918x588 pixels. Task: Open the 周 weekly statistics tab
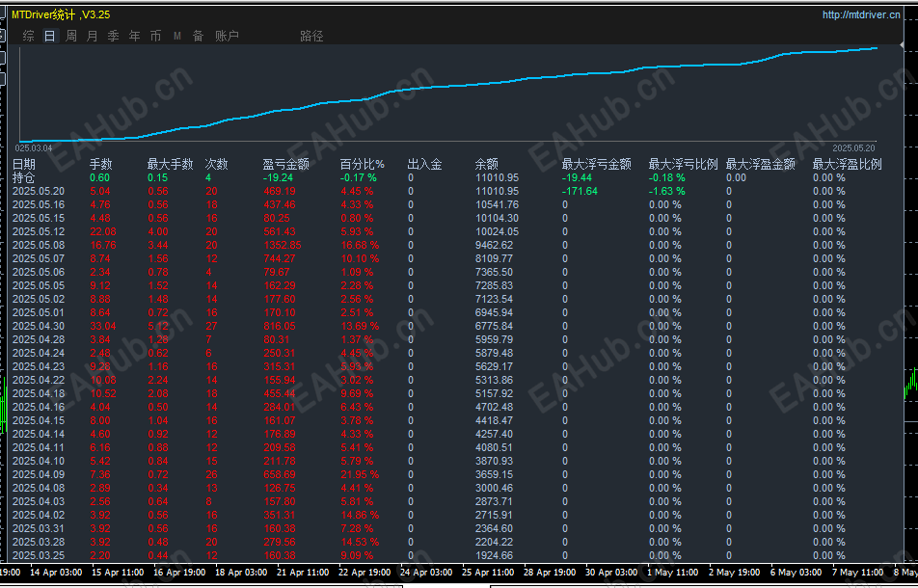(70, 37)
